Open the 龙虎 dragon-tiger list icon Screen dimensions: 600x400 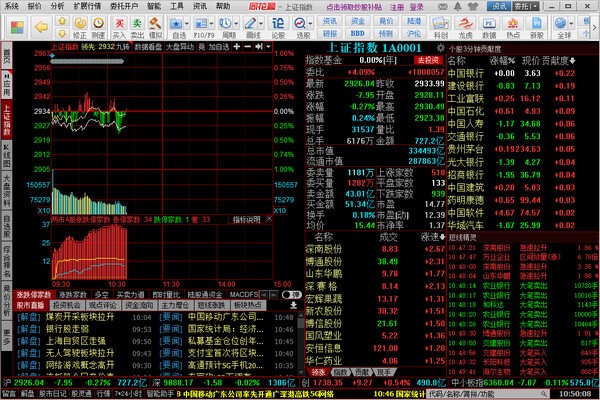point(465,28)
